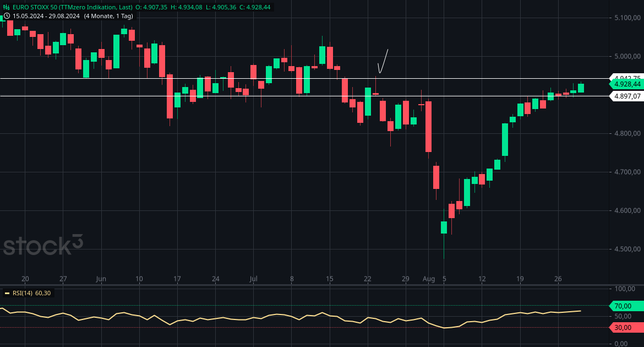Click the 4.800,00 price axis label
This screenshot has width=644, height=347.
[627, 133]
